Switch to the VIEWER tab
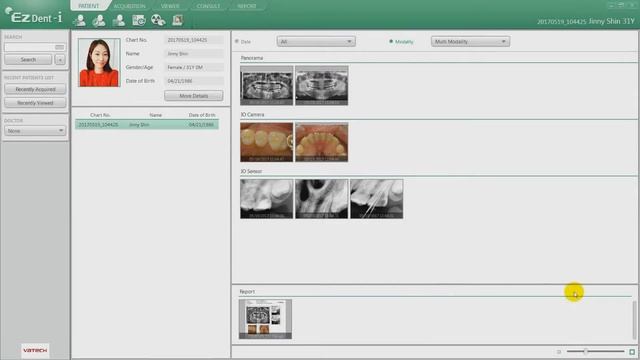This screenshot has width=640, height=360. (170, 6)
